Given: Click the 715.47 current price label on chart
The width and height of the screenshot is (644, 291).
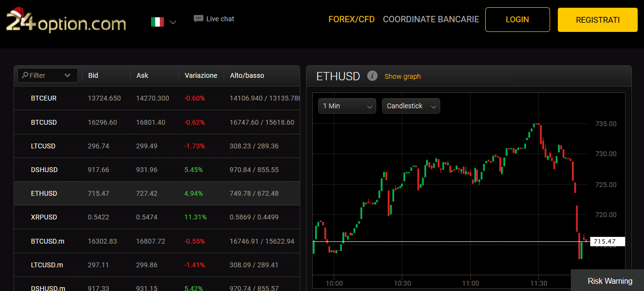Looking at the screenshot, I should point(608,241).
